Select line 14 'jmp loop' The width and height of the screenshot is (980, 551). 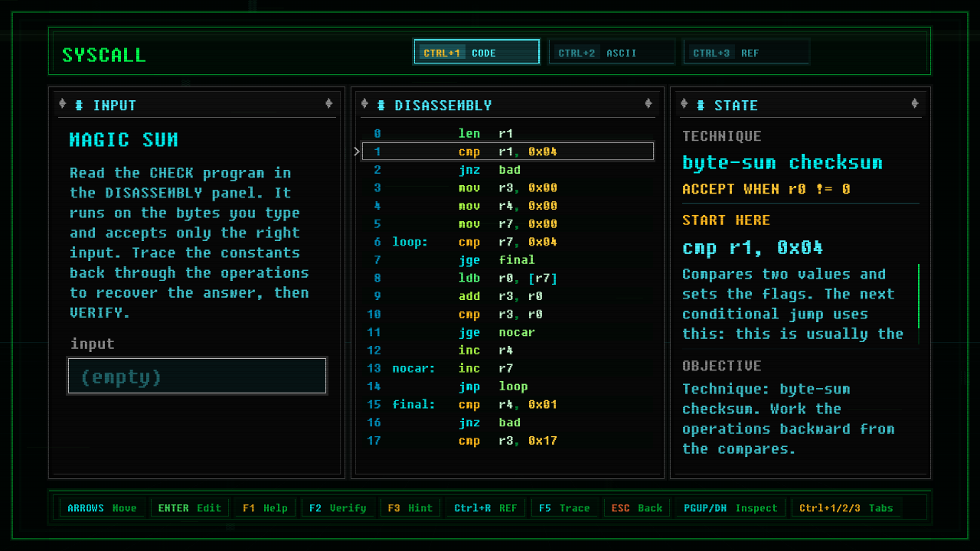click(508, 386)
